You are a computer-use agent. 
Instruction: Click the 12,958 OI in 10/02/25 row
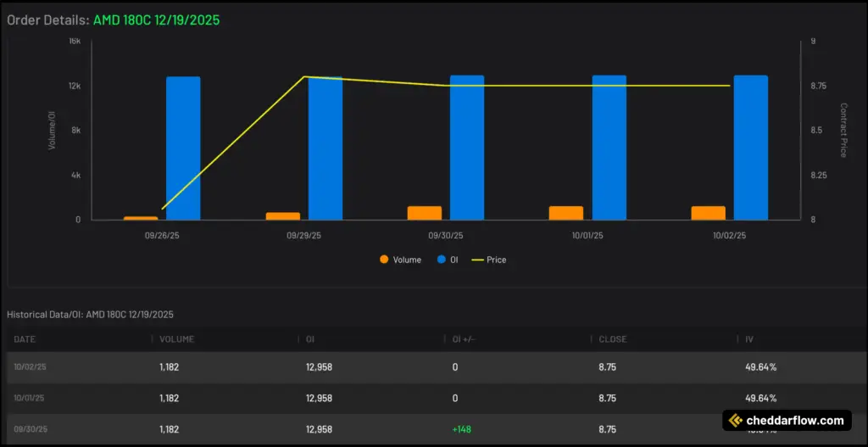point(319,366)
